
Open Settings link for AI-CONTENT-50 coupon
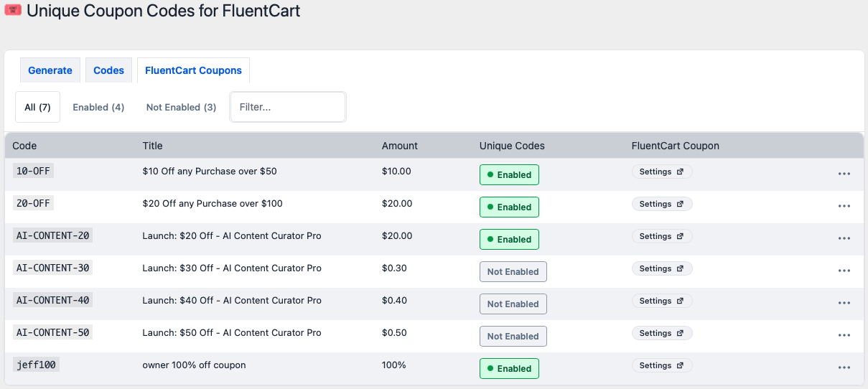click(x=662, y=333)
